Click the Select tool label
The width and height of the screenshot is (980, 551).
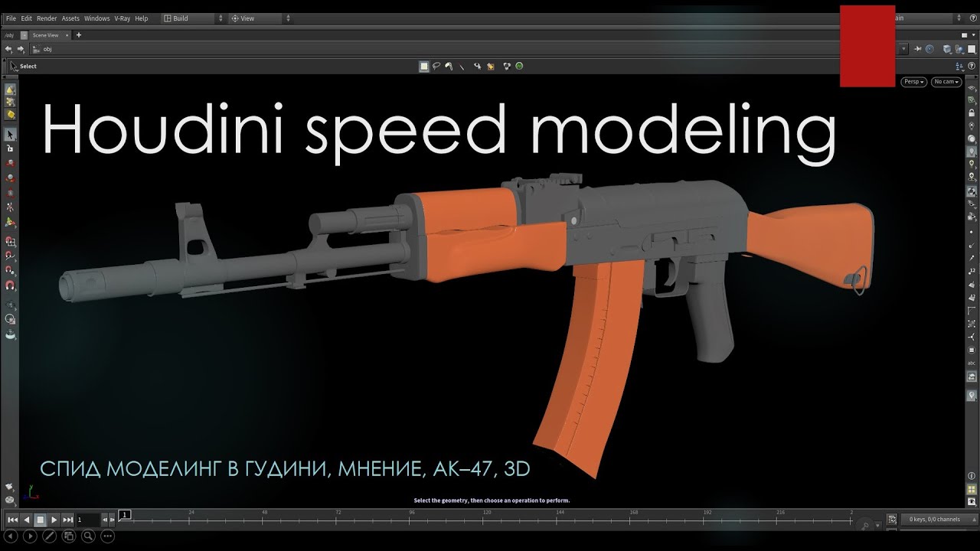point(28,67)
